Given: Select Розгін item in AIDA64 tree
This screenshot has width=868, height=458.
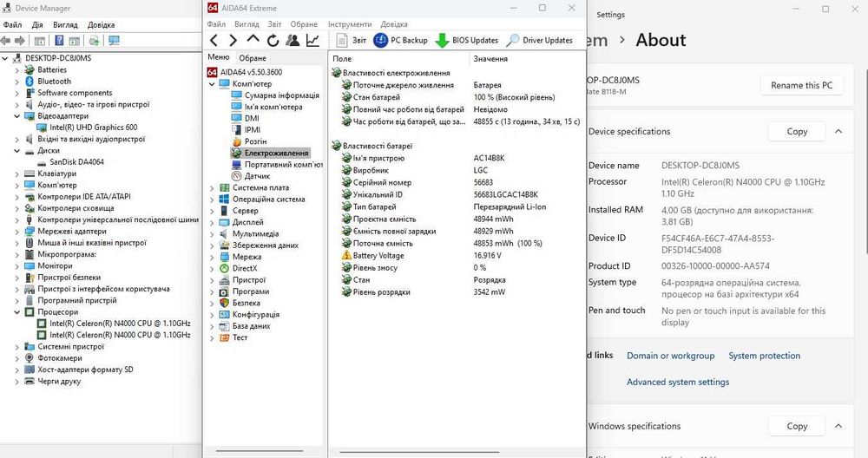Looking at the screenshot, I should coord(255,141).
